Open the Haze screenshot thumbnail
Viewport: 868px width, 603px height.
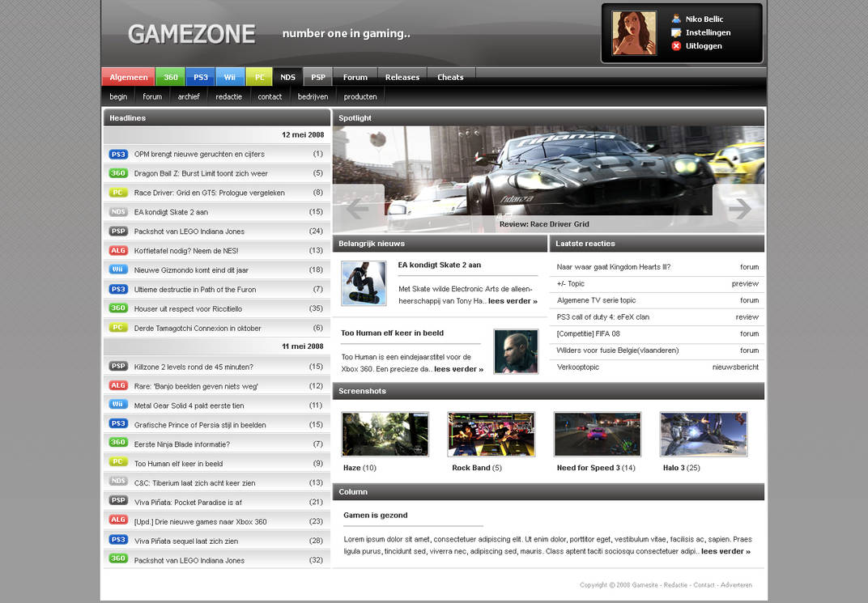[x=385, y=435]
